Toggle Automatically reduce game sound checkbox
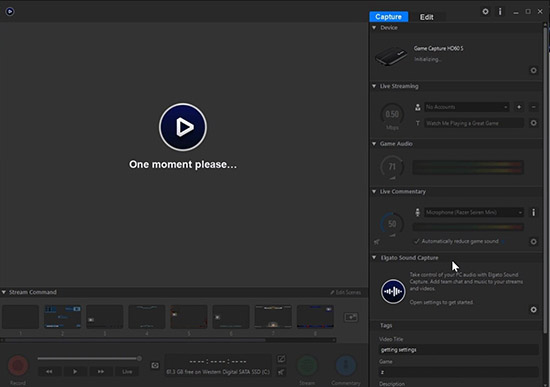Image resolution: width=550 pixels, height=387 pixels. (x=417, y=241)
